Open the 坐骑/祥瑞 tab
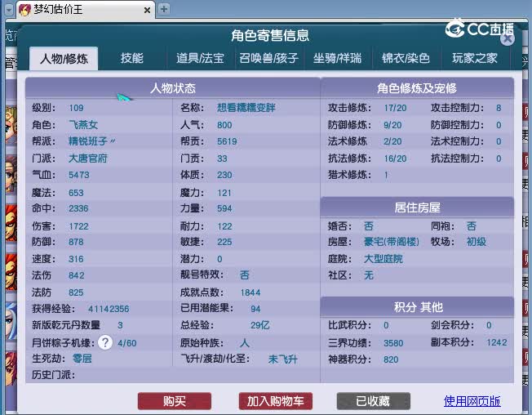The height and width of the screenshot is (415, 532). pos(338,58)
